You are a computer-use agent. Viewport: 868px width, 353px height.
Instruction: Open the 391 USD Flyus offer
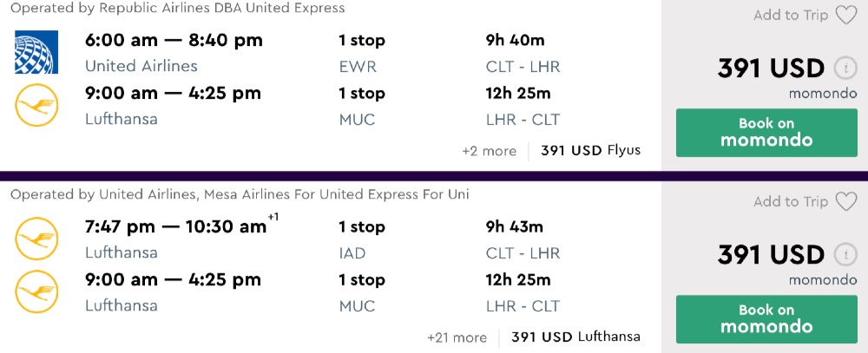coord(590,151)
